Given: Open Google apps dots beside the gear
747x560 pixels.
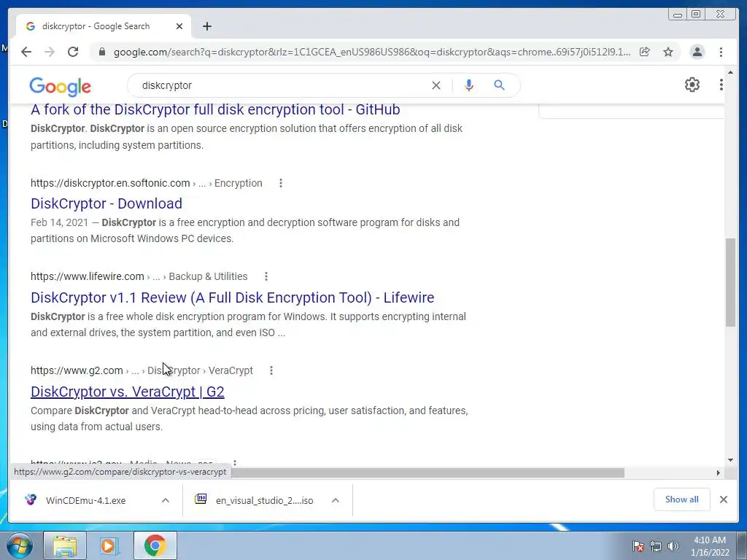Looking at the screenshot, I should pyautogui.click(x=721, y=85).
